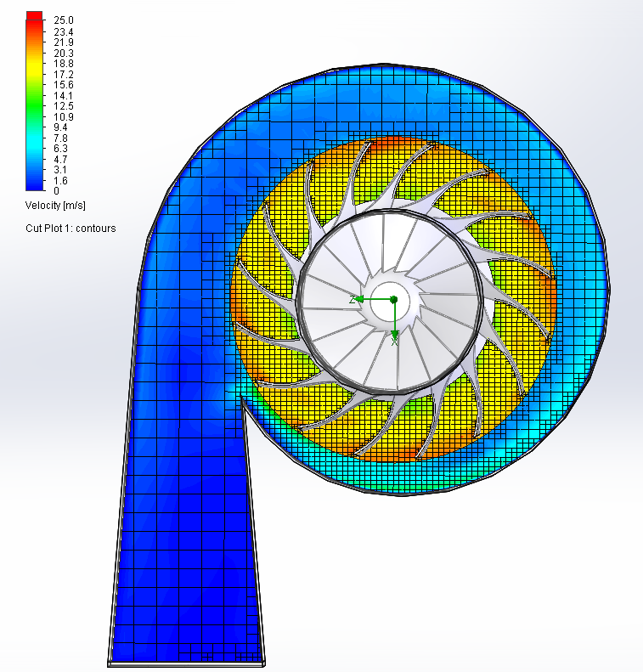
Task: Select the 12.5 legend value label
Action: coord(64,105)
